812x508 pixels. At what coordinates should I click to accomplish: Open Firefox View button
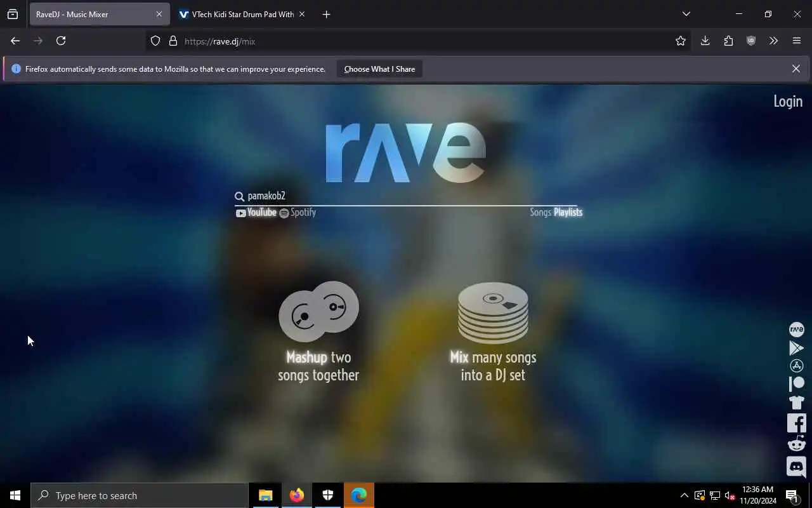point(13,14)
